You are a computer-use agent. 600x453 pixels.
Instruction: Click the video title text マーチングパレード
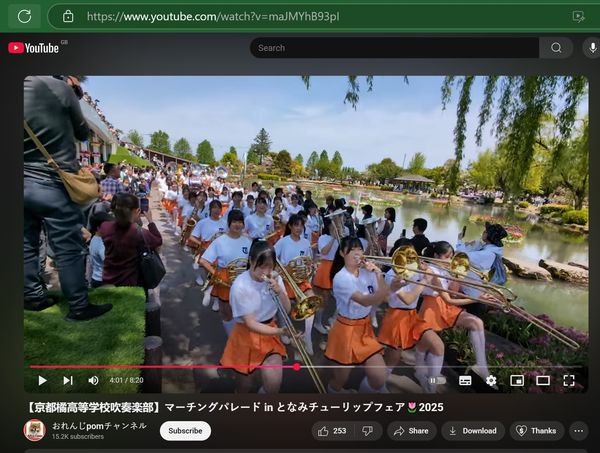(213, 407)
